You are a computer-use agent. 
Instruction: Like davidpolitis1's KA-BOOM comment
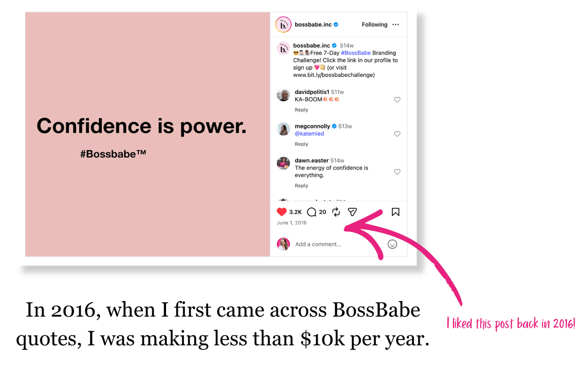tap(397, 99)
